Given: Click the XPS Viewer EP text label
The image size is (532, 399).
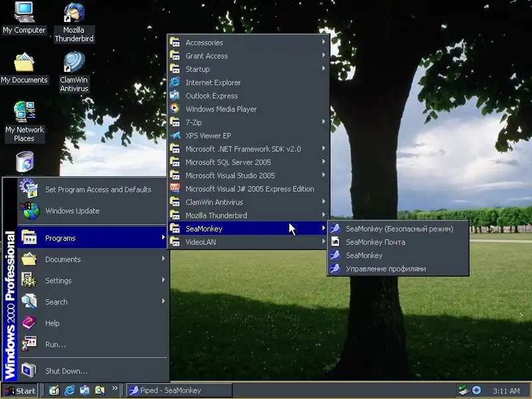Looking at the screenshot, I should click(208, 136).
